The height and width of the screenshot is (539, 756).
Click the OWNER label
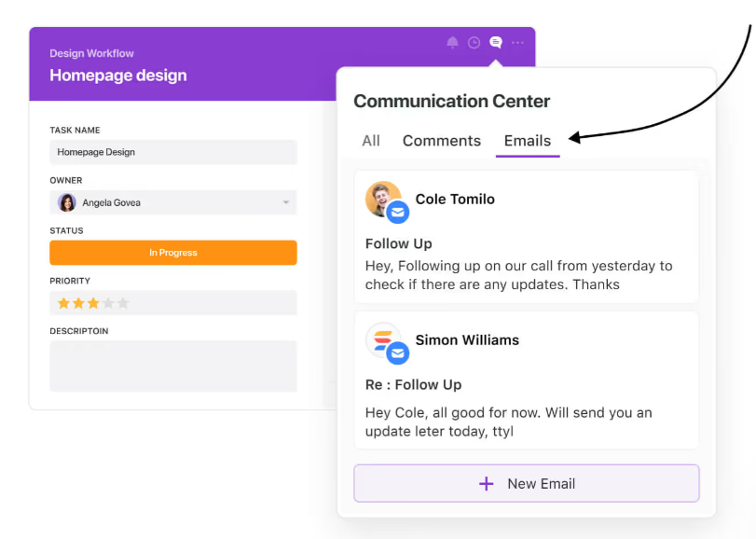click(x=66, y=180)
